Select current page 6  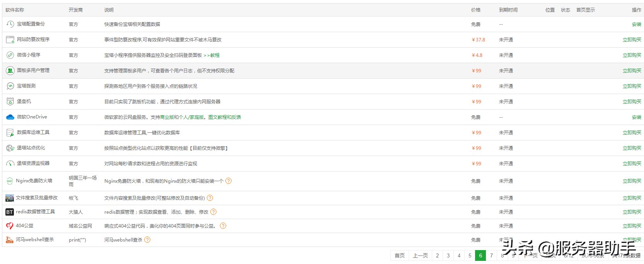(480, 255)
